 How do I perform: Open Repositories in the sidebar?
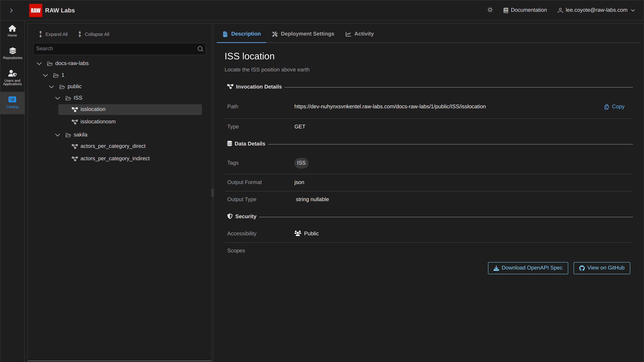pyautogui.click(x=12, y=53)
